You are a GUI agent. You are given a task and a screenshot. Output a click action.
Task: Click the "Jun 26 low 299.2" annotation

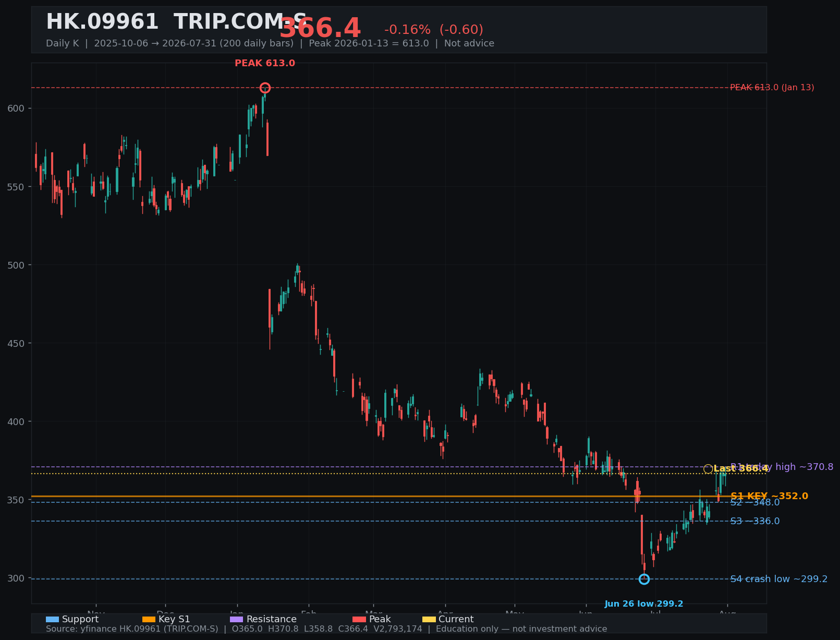644,604
